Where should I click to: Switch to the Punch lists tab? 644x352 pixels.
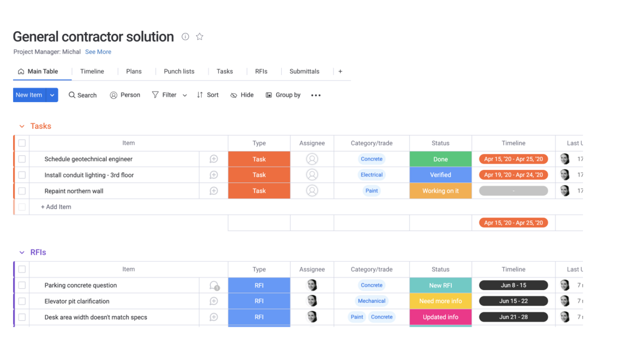tap(179, 71)
